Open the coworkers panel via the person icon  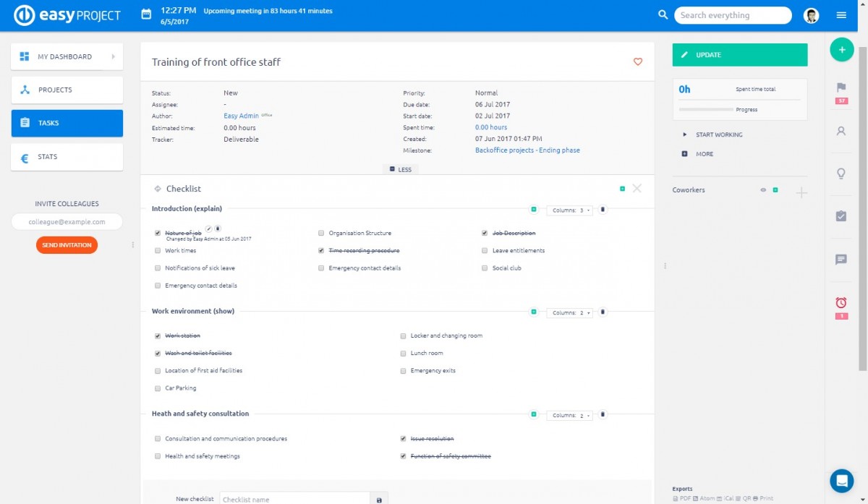pyautogui.click(x=841, y=130)
